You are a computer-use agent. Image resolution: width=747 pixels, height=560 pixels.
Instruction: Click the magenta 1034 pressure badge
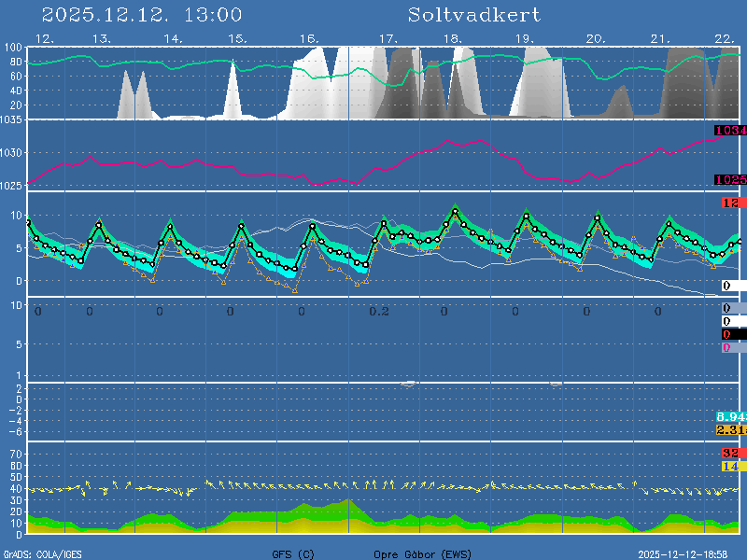[x=730, y=131]
